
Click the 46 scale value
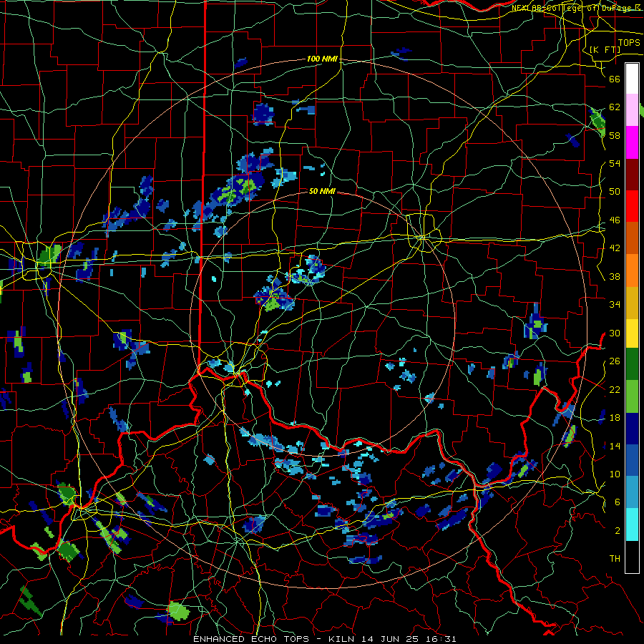[x=615, y=220]
